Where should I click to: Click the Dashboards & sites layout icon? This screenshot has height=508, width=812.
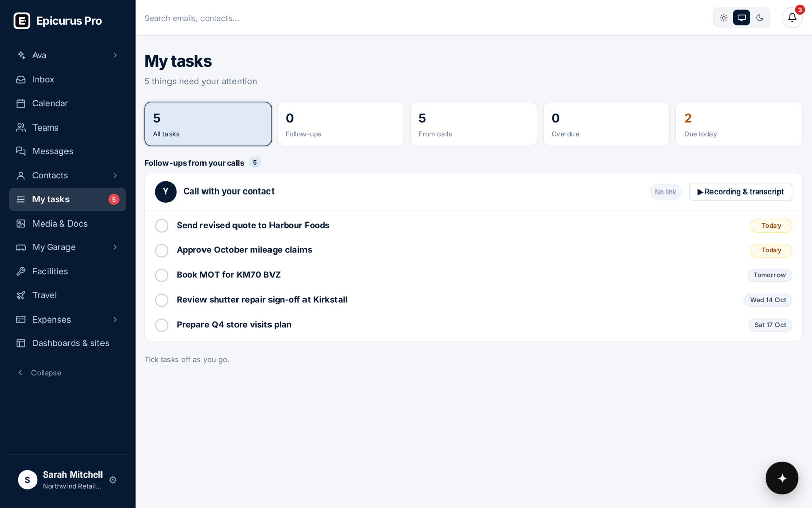tap(21, 343)
